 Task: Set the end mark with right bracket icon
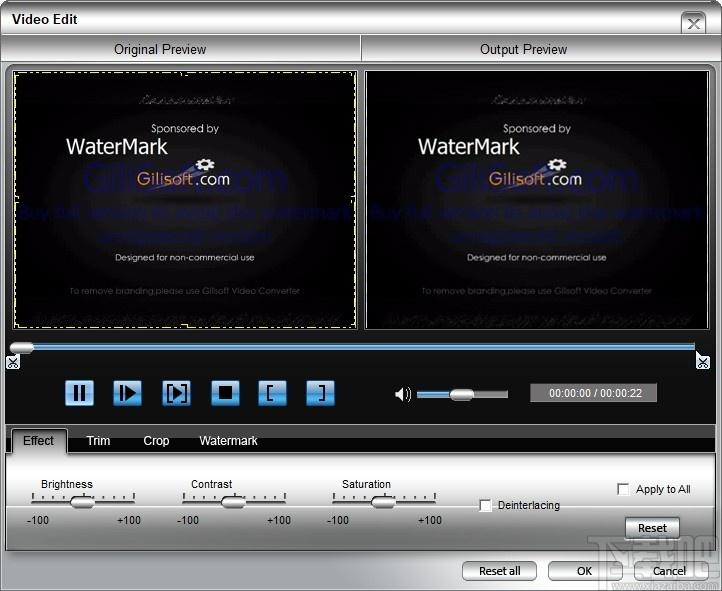[320, 393]
